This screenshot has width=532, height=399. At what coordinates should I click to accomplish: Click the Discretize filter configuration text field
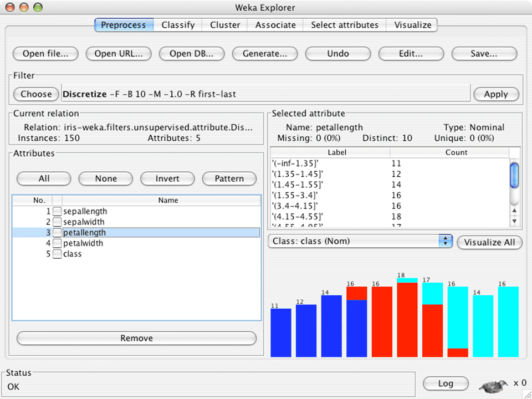click(265, 94)
